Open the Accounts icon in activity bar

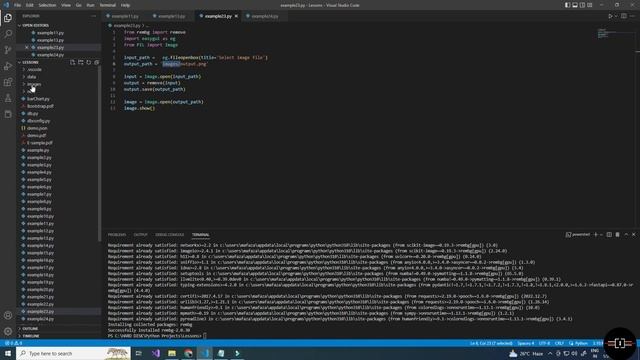[8, 315]
